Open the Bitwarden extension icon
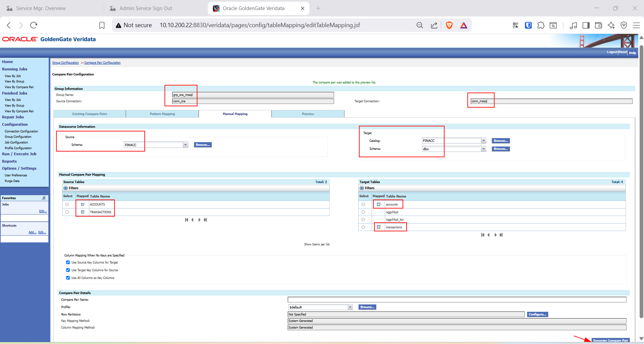The width and height of the screenshot is (644, 344). tap(528, 25)
